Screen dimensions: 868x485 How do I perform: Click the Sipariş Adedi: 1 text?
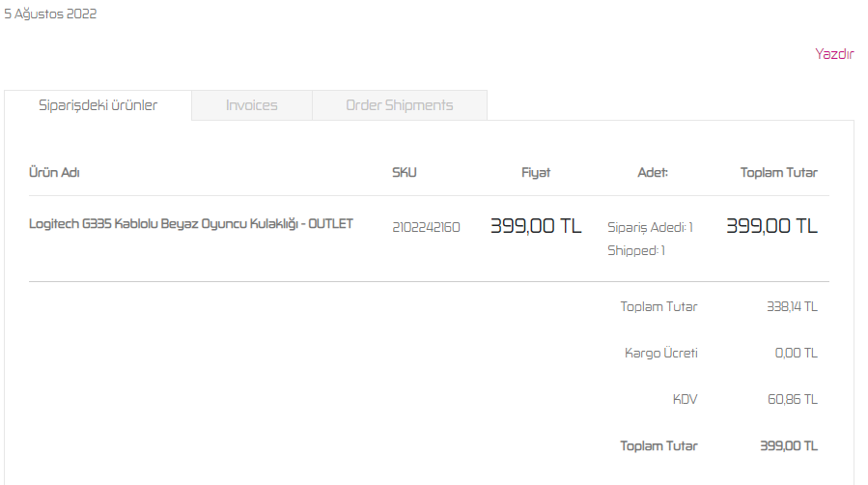[x=651, y=227]
